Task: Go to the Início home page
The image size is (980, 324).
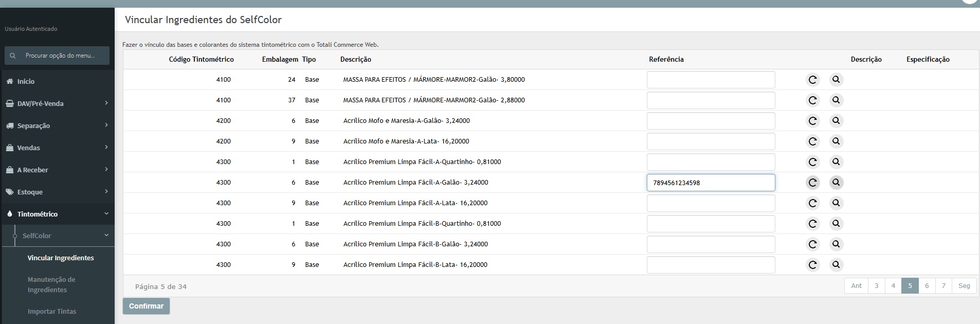Action: [26, 81]
